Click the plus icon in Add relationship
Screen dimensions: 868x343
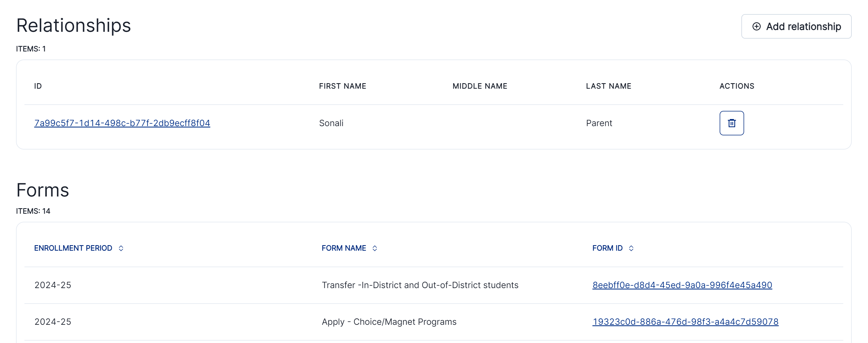tap(756, 27)
